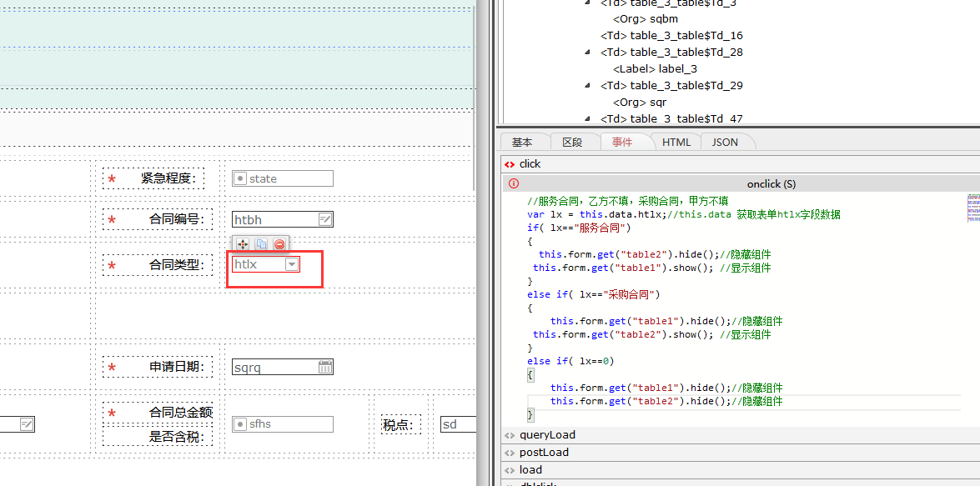The height and width of the screenshot is (486, 980).
Task: Switch to the 区段 tab
Action: pos(572,143)
